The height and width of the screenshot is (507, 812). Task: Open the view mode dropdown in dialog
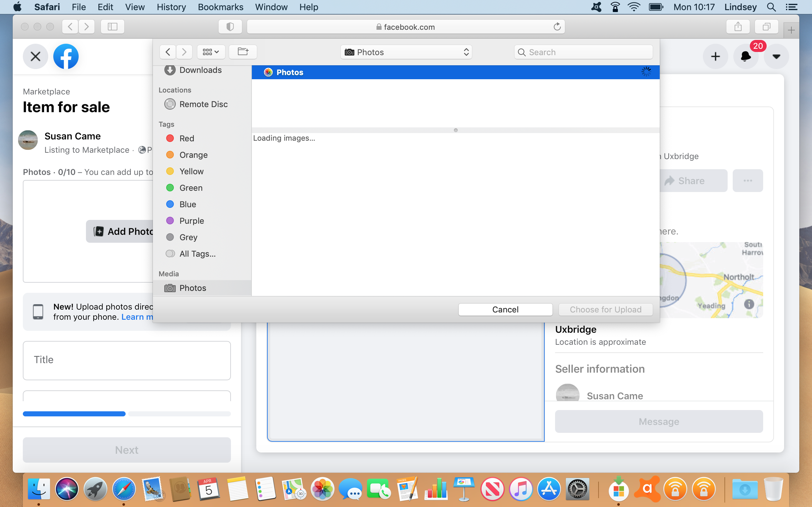pyautogui.click(x=211, y=52)
